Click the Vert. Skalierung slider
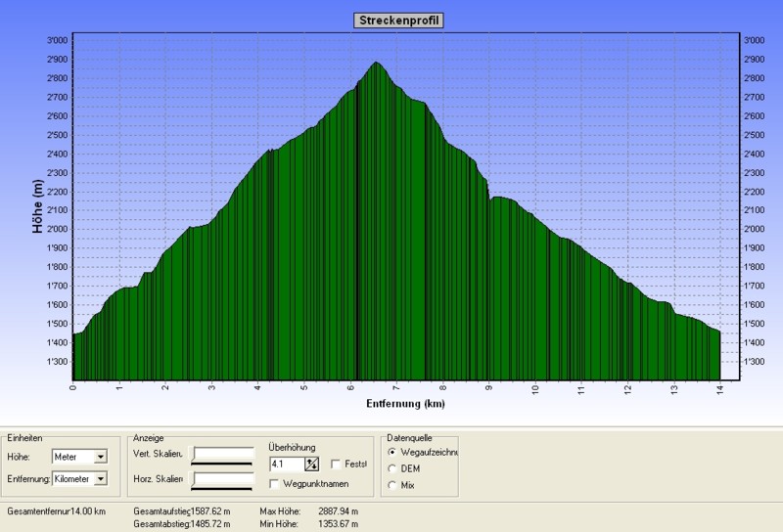 (x=223, y=454)
